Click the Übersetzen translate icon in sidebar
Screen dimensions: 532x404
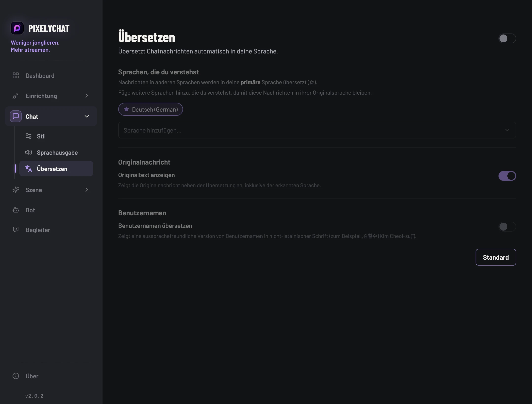tap(29, 168)
